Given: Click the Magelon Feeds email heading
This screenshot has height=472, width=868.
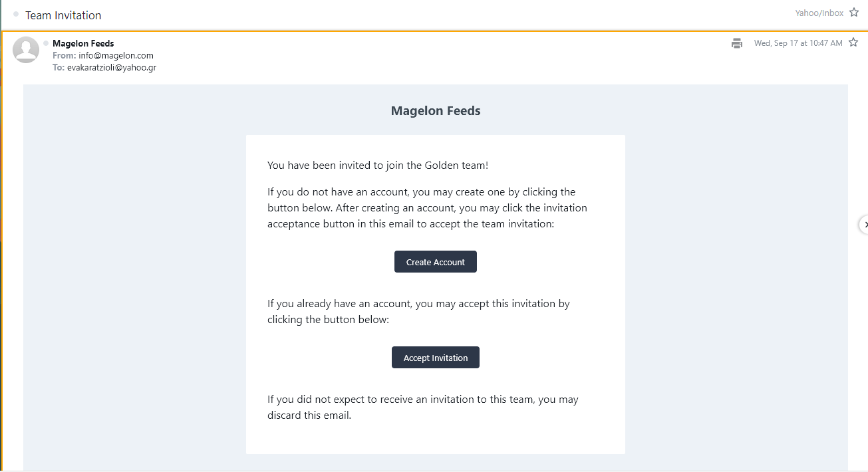Looking at the screenshot, I should pos(436,111).
